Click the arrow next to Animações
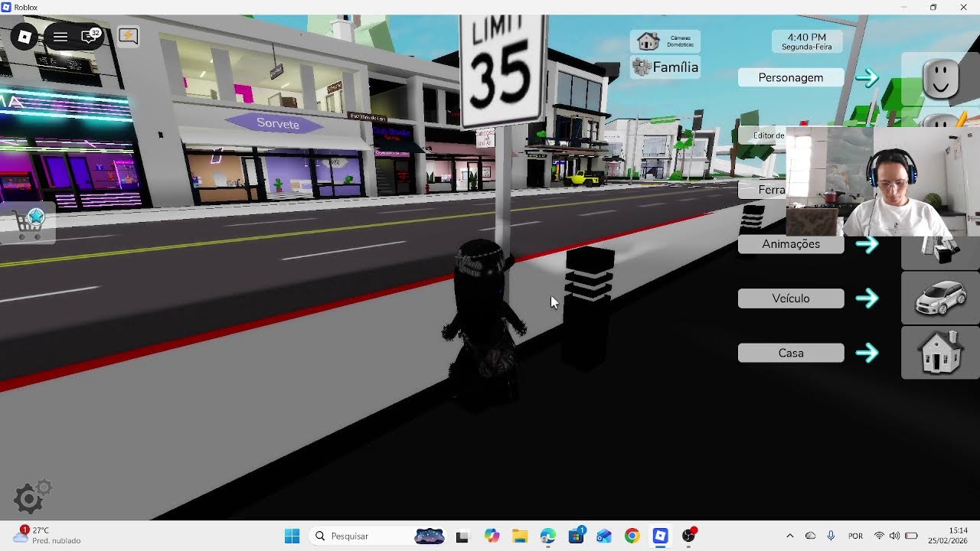The height and width of the screenshot is (551, 980). coord(867,244)
